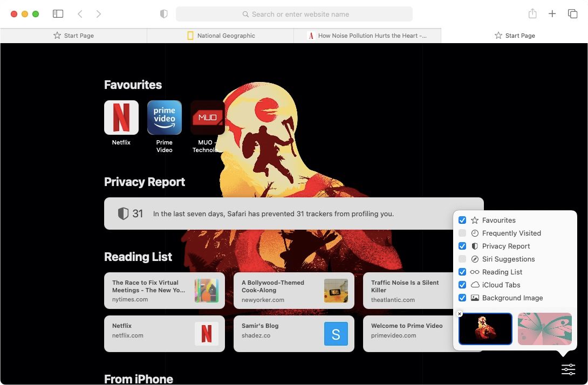The height and width of the screenshot is (385, 588).
Task: Open A Bollywood-Themed Cook-Along article
Action: (293, 291)
